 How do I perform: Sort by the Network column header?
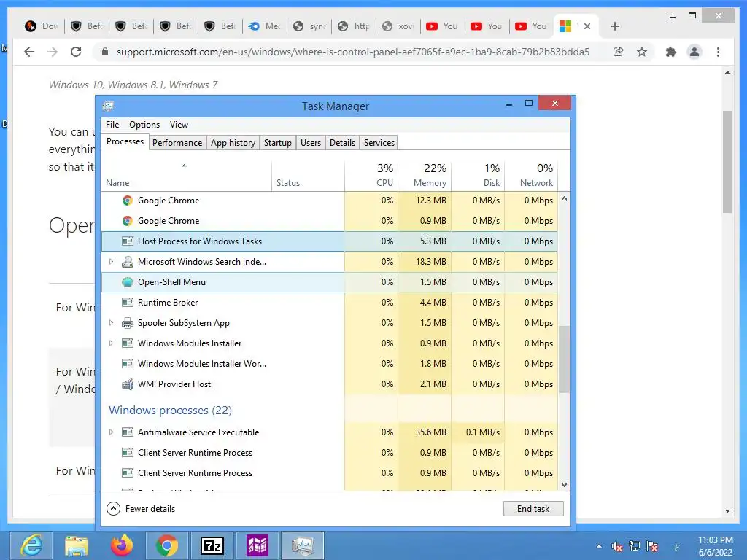click(x=531, y=176)
